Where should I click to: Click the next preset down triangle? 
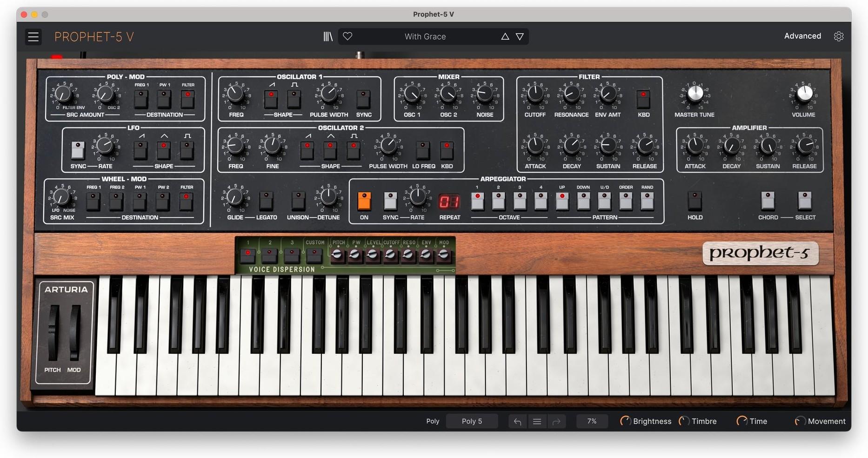(x=520, y=36)
